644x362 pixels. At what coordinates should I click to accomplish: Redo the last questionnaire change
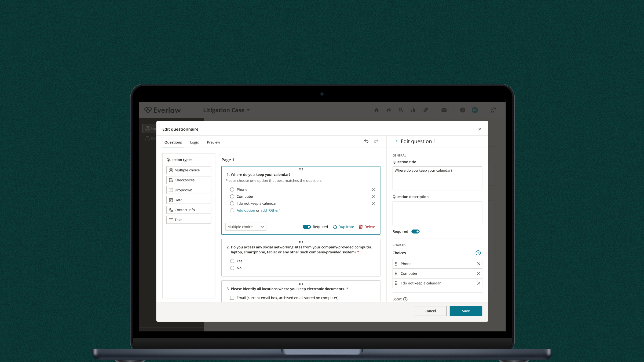[376, 141]
